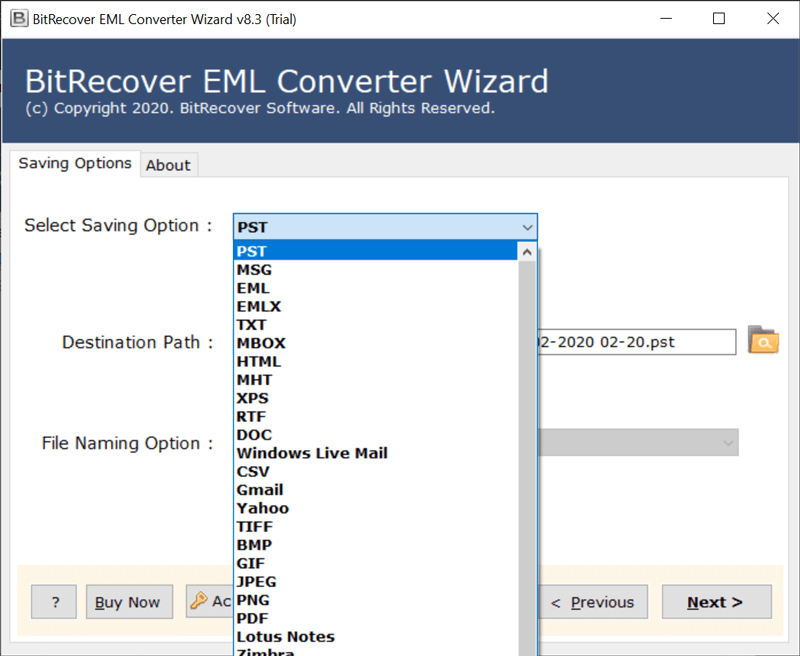Pick PDF from the format list
800x656 pixels.
click(253, 618)
